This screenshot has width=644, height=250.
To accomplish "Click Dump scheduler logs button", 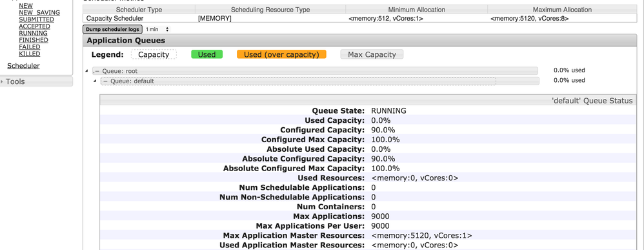I will point(112,30).
